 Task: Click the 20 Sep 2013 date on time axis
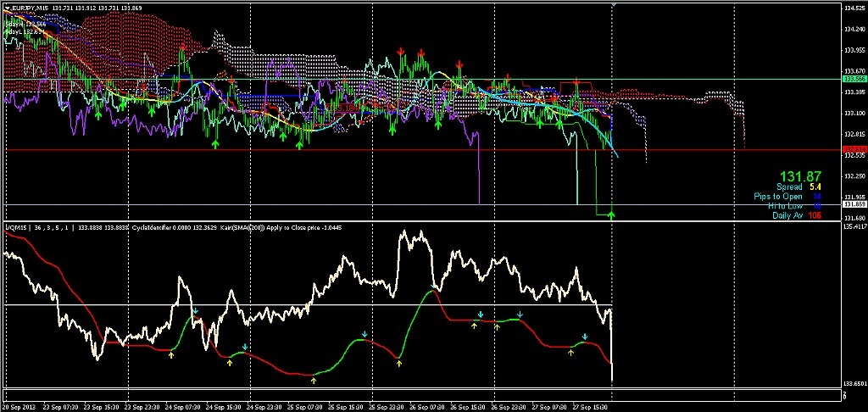click(19, 407)
